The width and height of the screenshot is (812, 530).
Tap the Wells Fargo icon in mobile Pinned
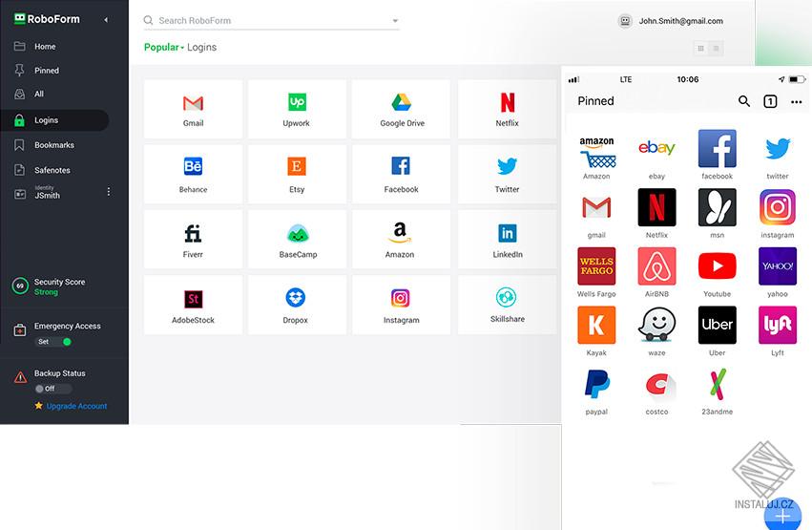click(596, 266)
